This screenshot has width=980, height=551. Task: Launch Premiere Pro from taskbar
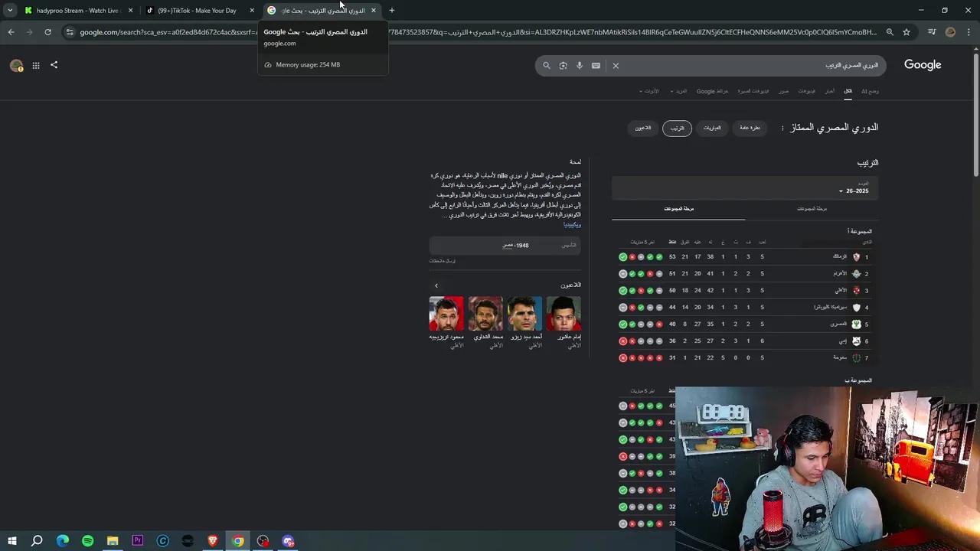(x=138, y=541)
